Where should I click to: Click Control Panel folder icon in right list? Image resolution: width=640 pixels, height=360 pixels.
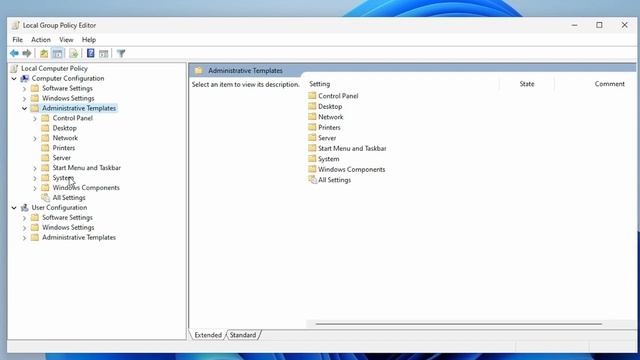[x=312, y=96]
